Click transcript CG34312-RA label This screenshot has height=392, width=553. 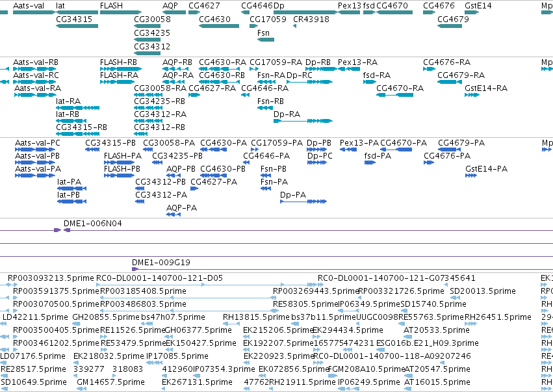[x=161, y=114]
